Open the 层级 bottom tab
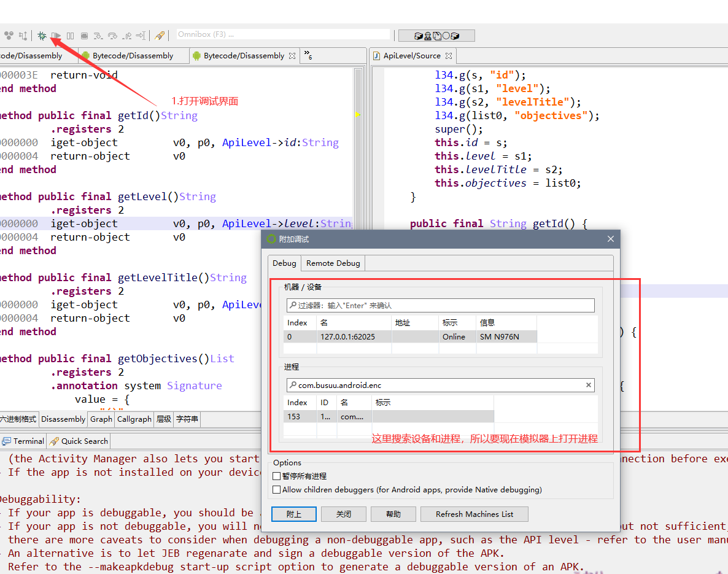 tap(163, 419)
